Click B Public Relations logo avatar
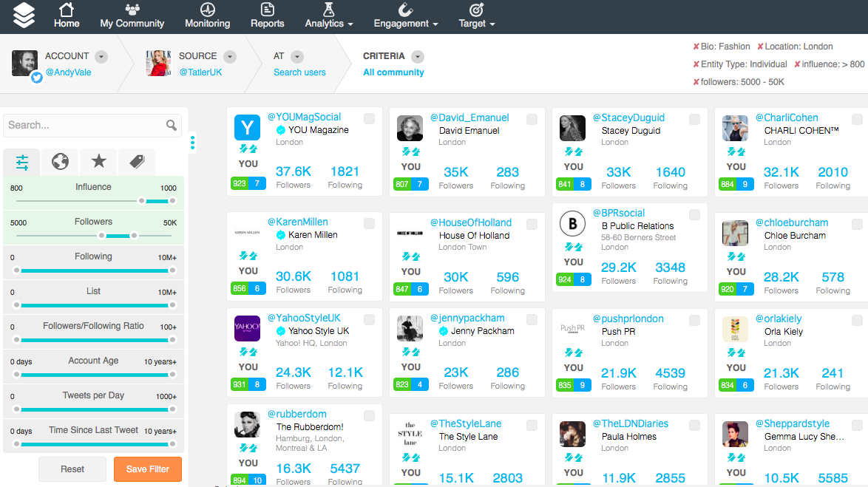Image resolution: width=868 pixels, height=487 pixels. [572, 224]
